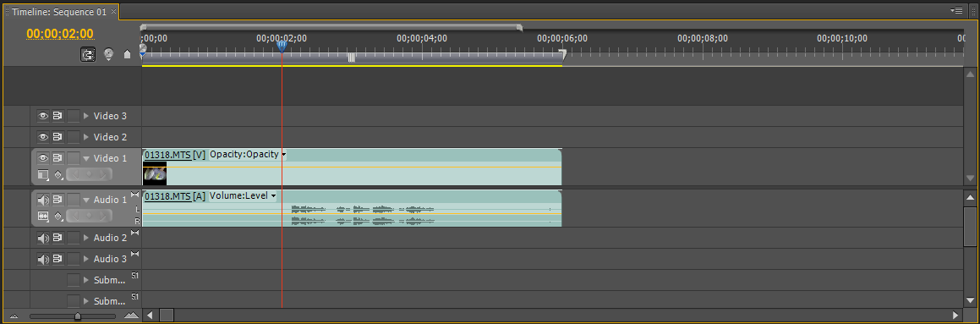Toggle the Snap magnet icon
Screen dimensions: 980x324
click(87, 54)
